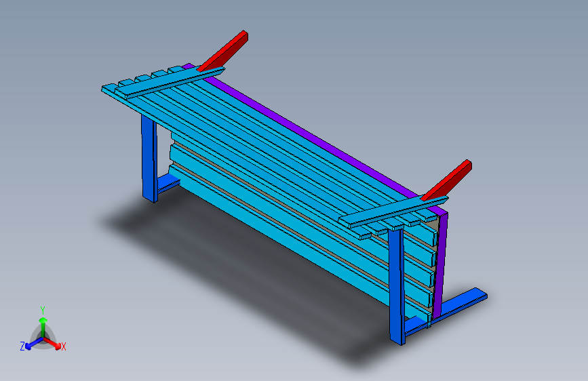588x381 pixels.
Task: Click the green Y axis of the orientation triad
Action: pos(43,326)
